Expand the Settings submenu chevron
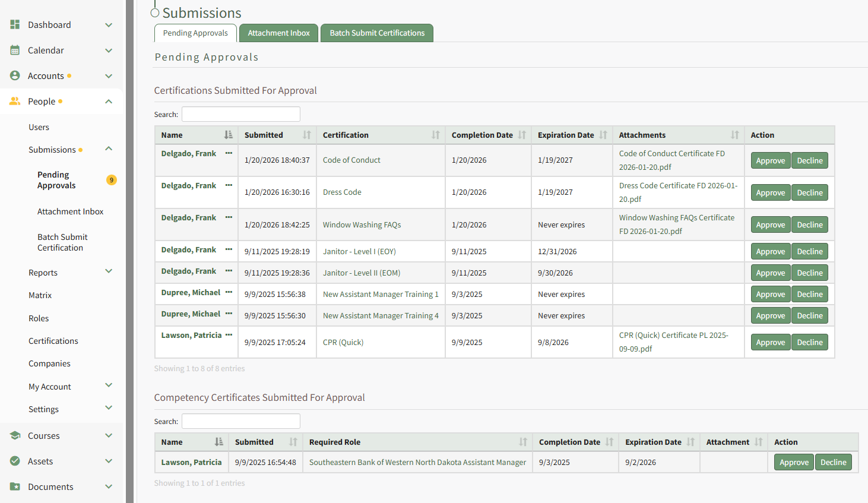This screenshot has height=503, width=868. 109,408
